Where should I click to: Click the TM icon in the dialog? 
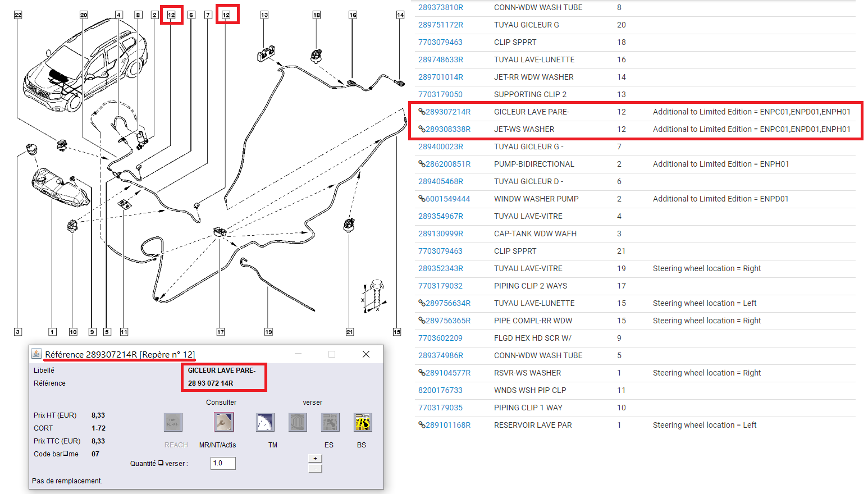[x=265, y=422]
